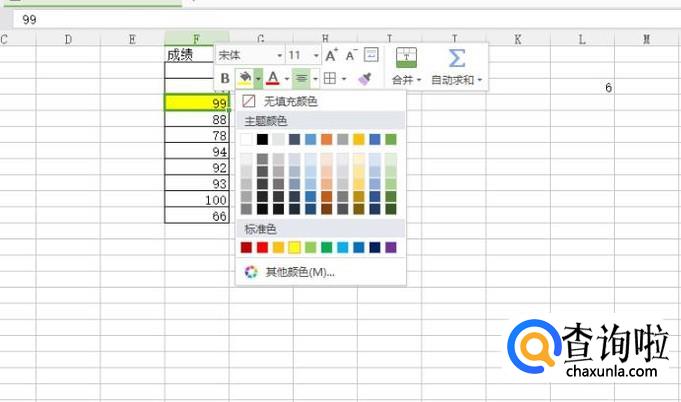
Task: Click column D header
Action: pos(68,39)
